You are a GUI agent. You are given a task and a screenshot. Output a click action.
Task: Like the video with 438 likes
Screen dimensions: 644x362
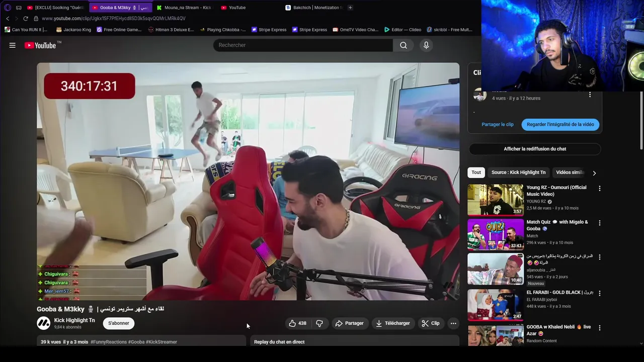pos(297,323)
